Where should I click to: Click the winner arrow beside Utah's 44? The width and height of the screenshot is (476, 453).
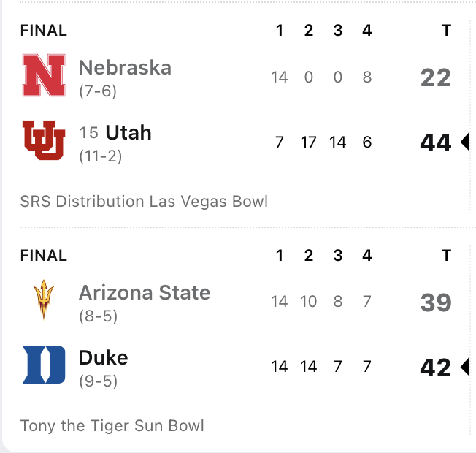coord(464,142)
